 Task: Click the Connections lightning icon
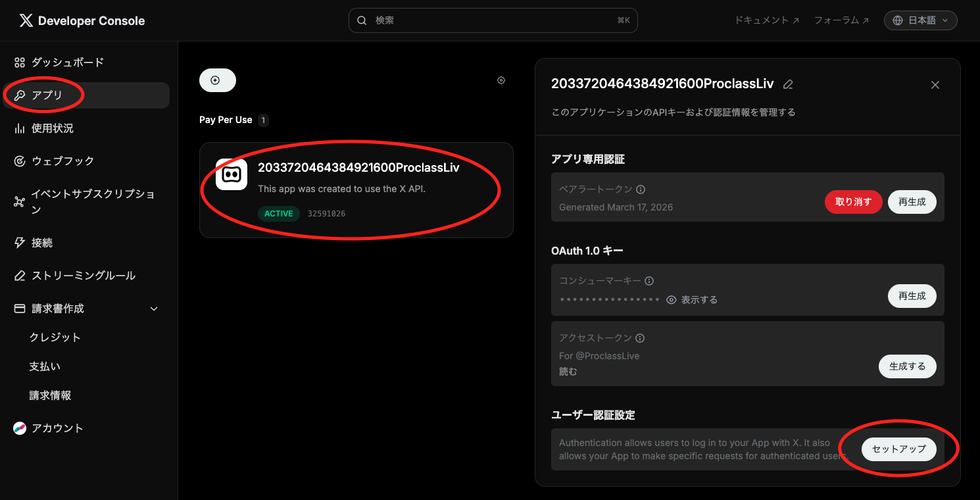click(20, 243)
